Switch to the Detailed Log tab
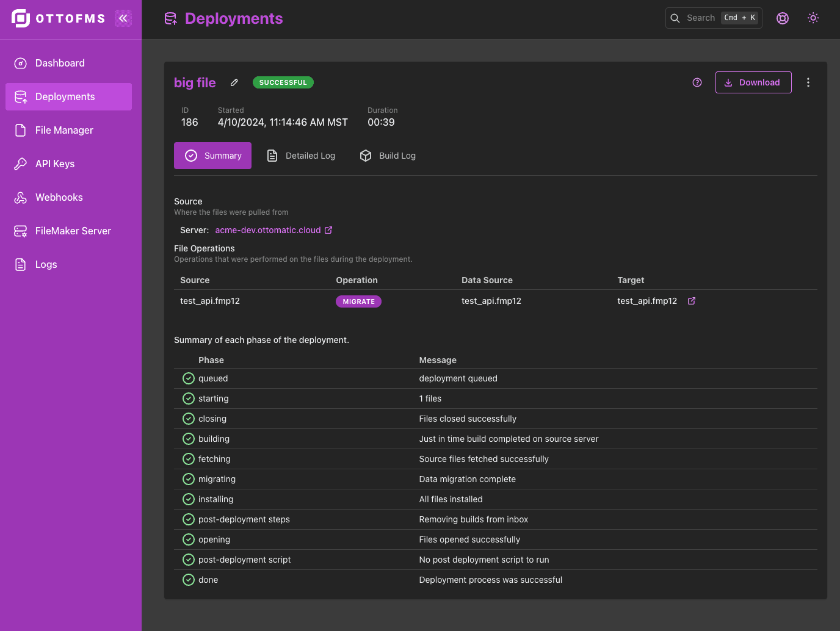This screenshot has height=631, width=840. coord(300,155)
